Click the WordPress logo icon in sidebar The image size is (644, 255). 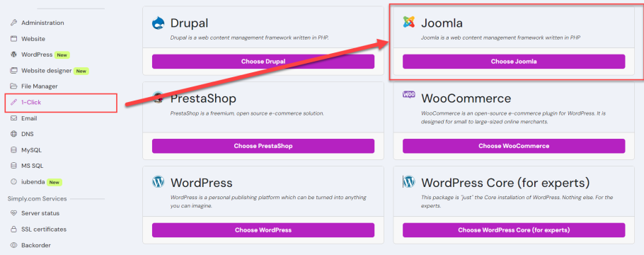click(13, 55)
